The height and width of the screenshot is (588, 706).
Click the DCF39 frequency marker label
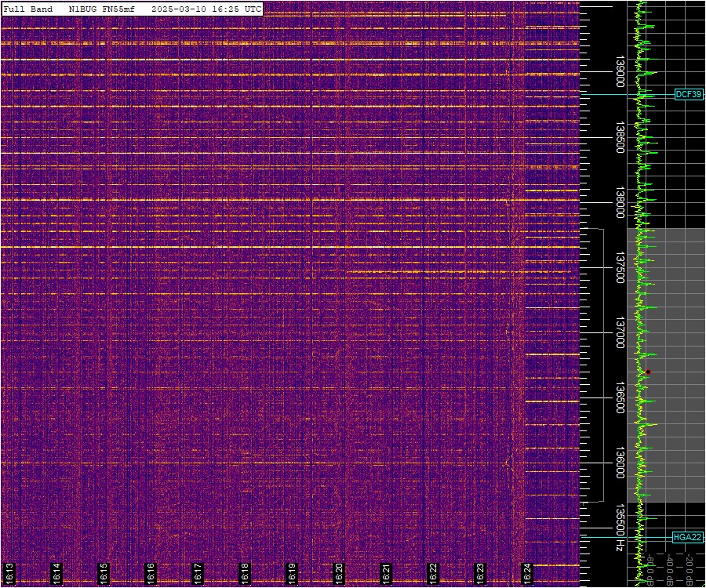coord(688,95)
